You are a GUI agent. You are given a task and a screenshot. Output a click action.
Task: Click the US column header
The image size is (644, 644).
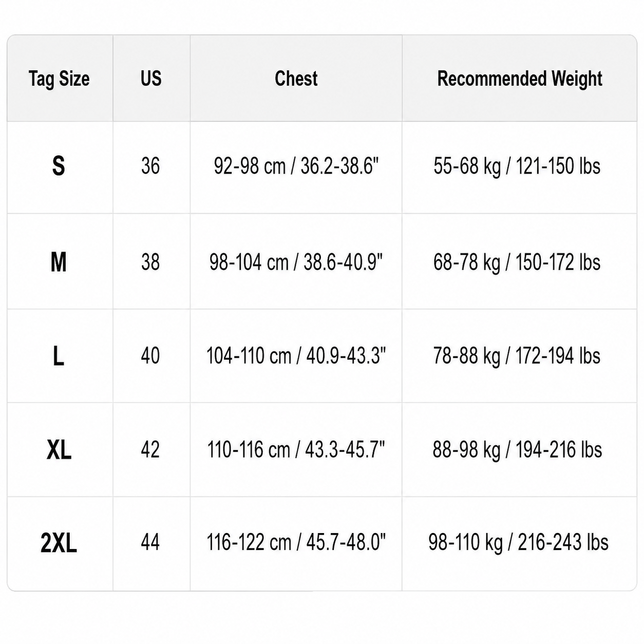point(151,79)
